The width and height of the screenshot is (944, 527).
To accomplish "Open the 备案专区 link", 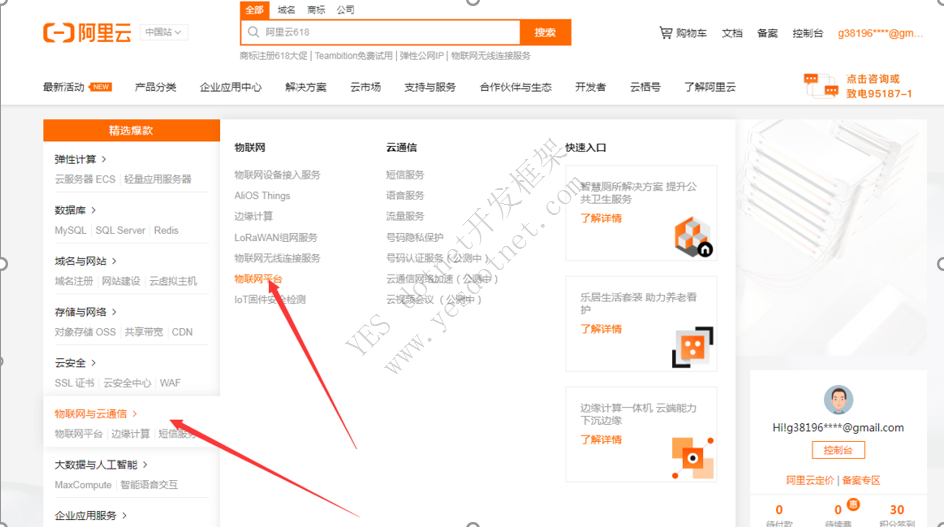I will pyautogui.click(x=861, y=480).
